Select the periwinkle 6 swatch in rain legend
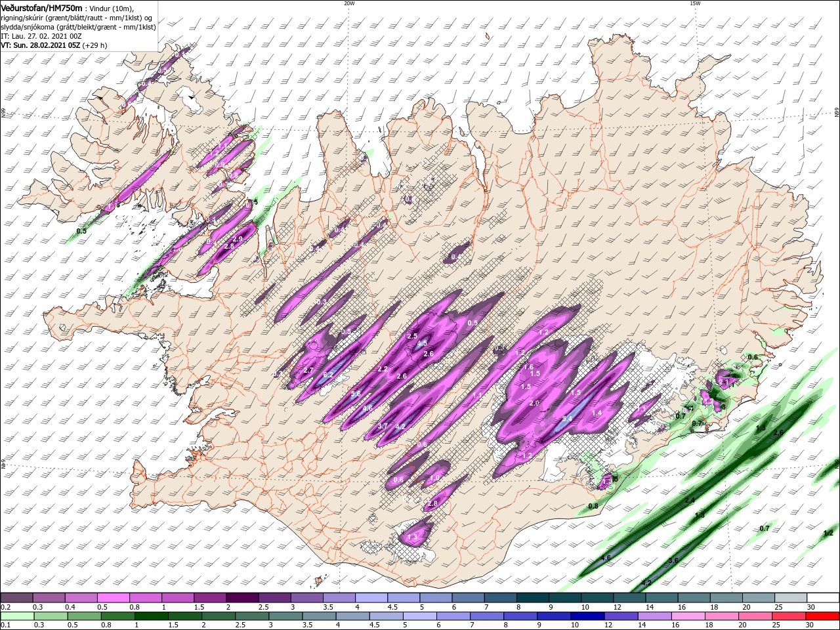The height and width of the screenshot is (630, 840). pos(453,616)
